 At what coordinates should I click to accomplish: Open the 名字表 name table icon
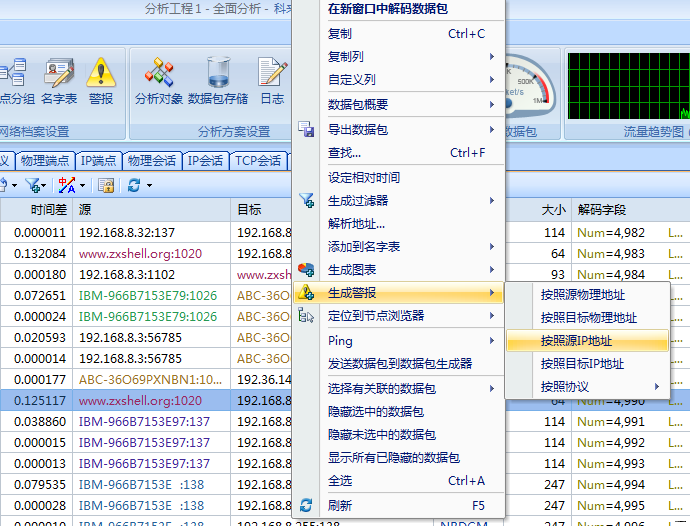[x=59, y=78]
